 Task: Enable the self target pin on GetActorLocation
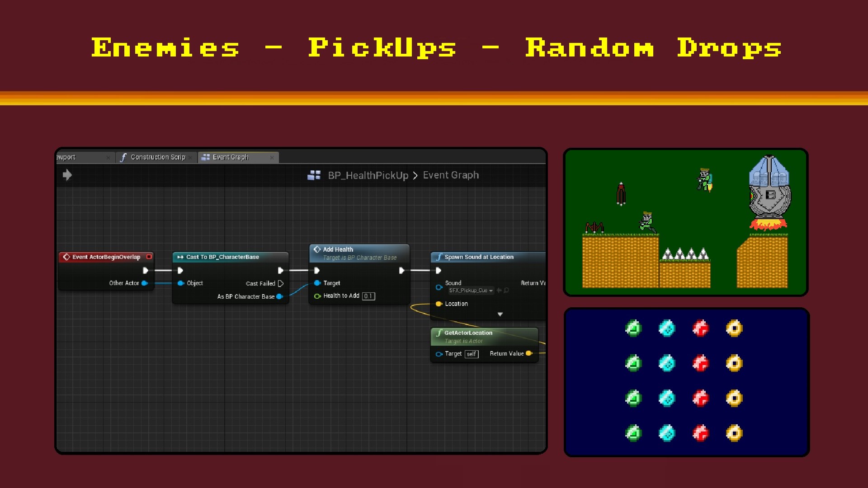pyautogui.click(x=439, y=353)
